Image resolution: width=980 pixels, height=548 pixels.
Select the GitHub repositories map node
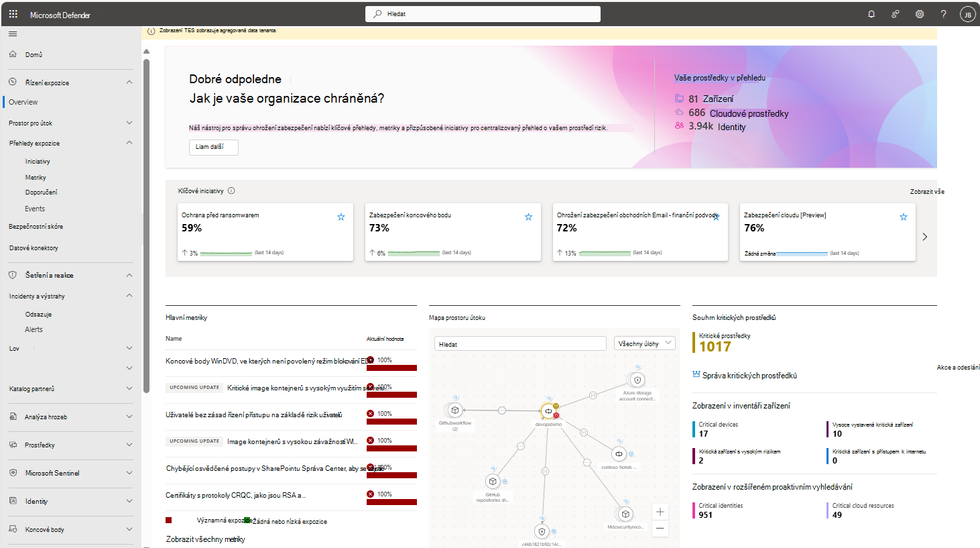[493, 482]
